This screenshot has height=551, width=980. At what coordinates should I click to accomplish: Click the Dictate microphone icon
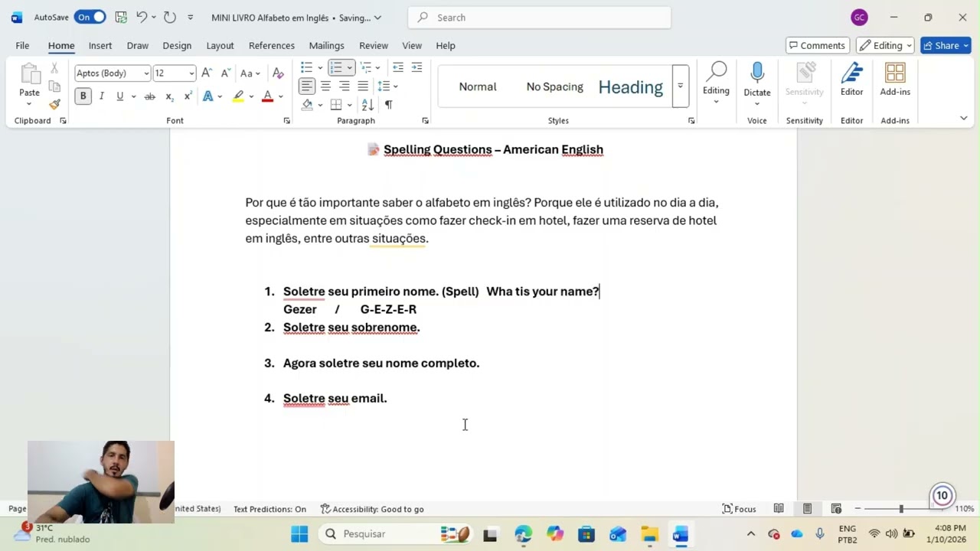pos(757,73)
